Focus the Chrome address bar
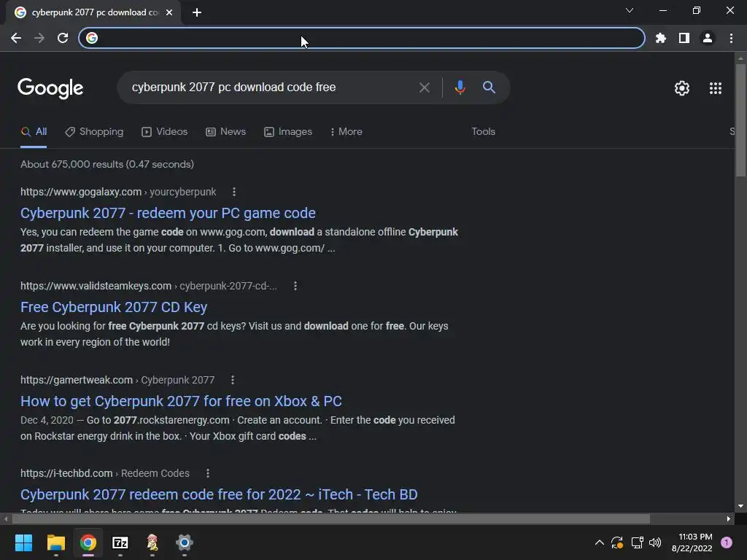Image resolution: width=747 pixels, height=560 pixels. coord(362,38)
